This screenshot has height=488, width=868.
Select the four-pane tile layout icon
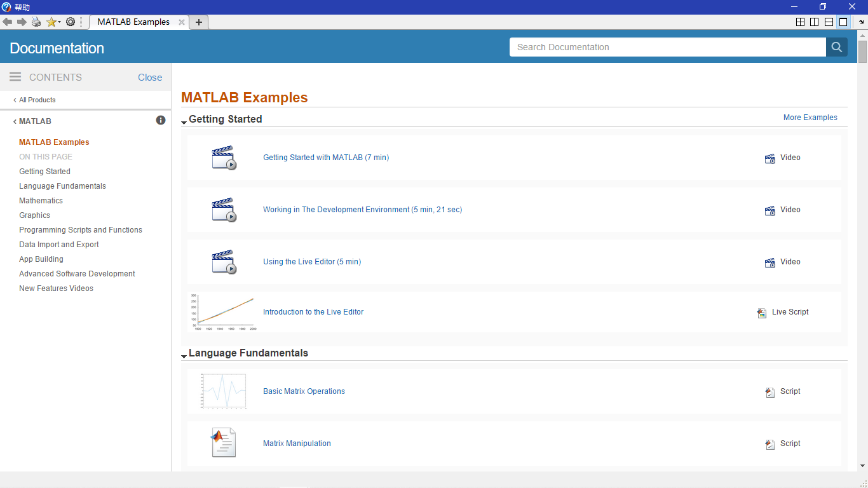coord(800,22)
